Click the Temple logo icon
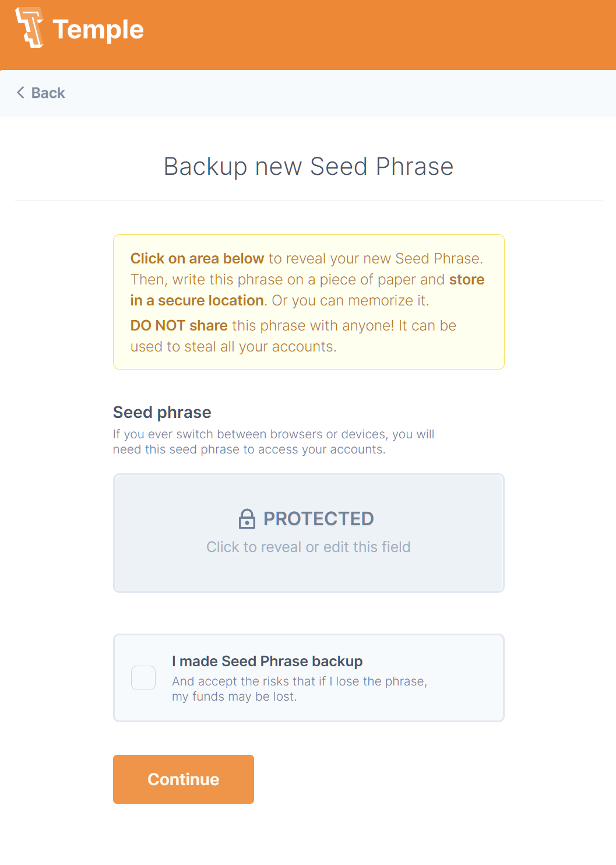Image resolution: width=616 pixels, height=865 pixels. [29, 27]
